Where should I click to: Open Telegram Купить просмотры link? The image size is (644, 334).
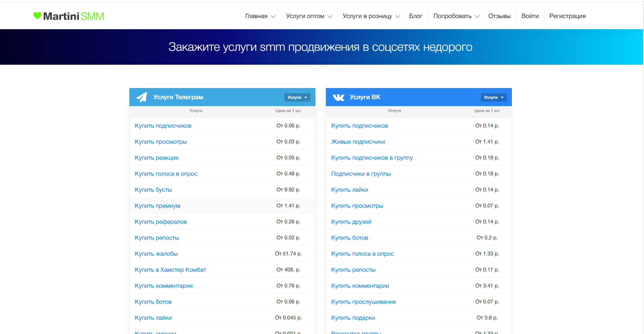[x=161, y=142]
